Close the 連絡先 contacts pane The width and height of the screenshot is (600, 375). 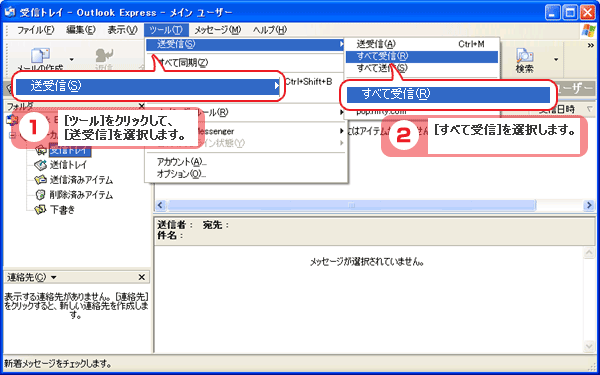point(142,277)
